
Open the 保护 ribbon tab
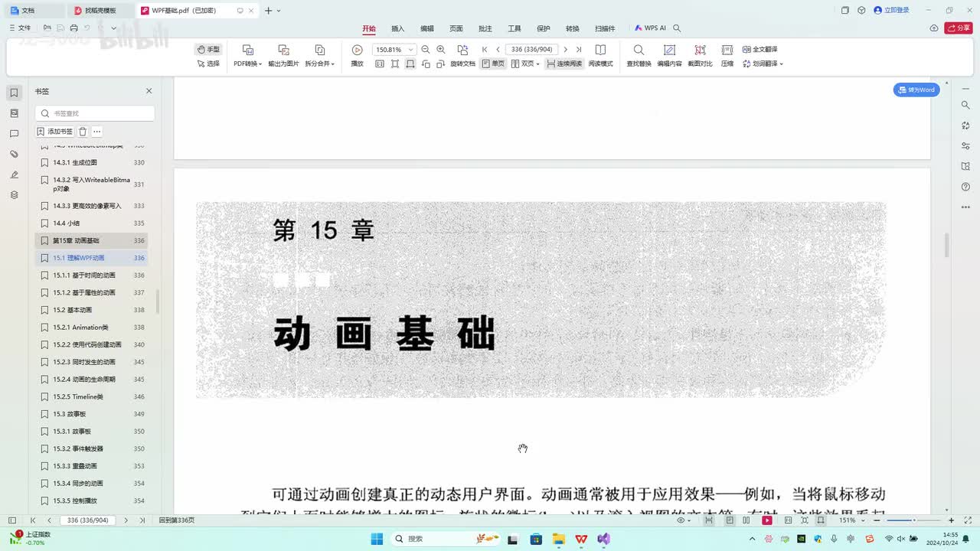tap(544, 28)
